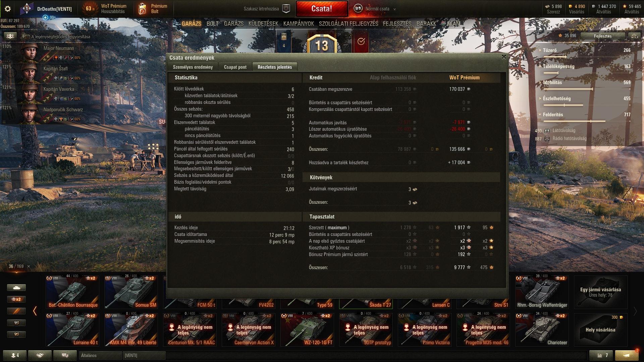This screenshot has height=362, width=644.
Task: Open the WoT Prémium account status
Action: (106, 9)
